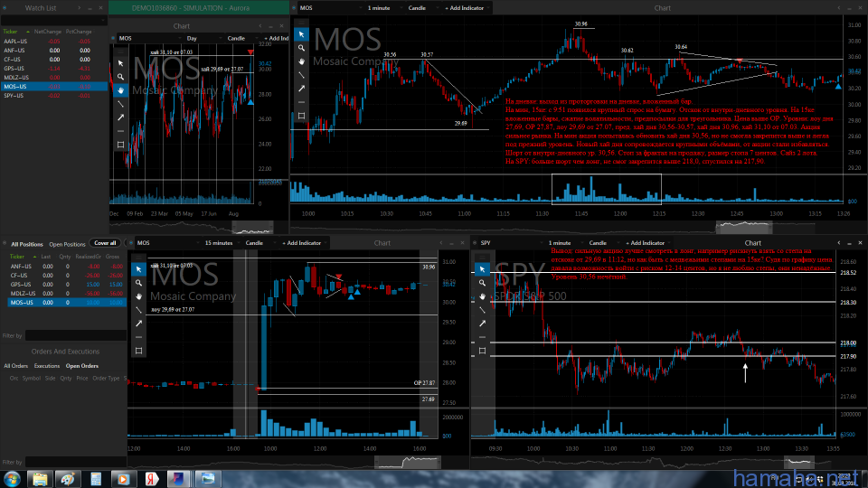Screen dimensions: 868x488
Task: Pick line tool in MOS 15 minutes chart
Action: pyautogui.click(x=139, y=310)
